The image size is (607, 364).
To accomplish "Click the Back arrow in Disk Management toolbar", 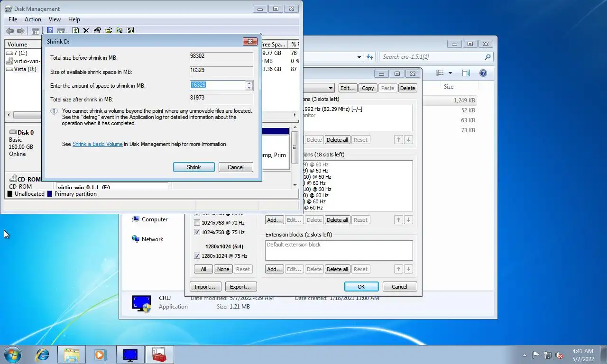I will 10,31.
